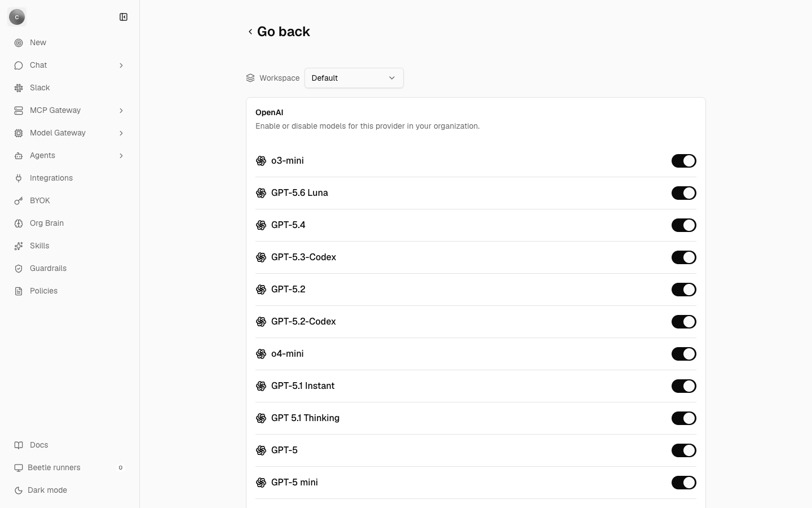Open the Docs link
Screen dimensions: 812x508
pos(69,445)
